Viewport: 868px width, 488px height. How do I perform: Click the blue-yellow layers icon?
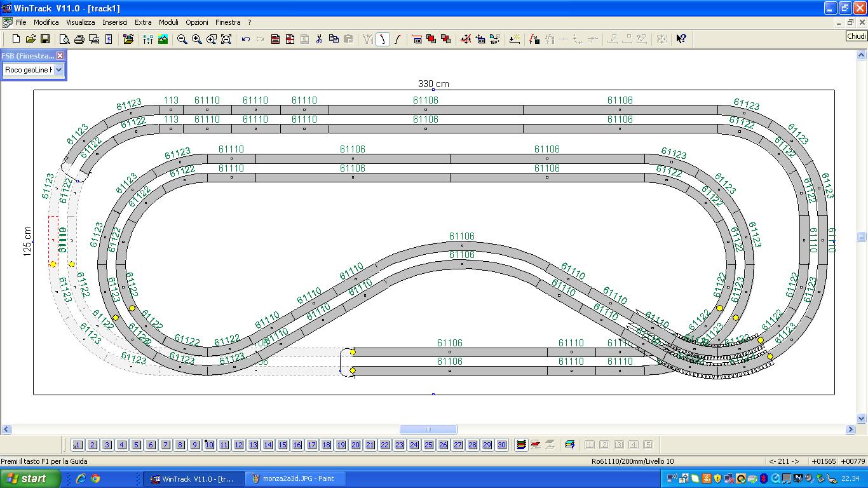click(569, 445)
